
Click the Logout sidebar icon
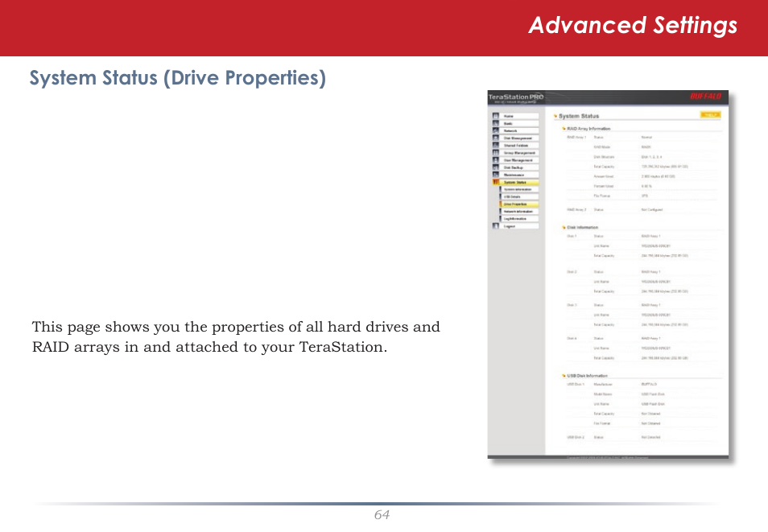point(496,226)
